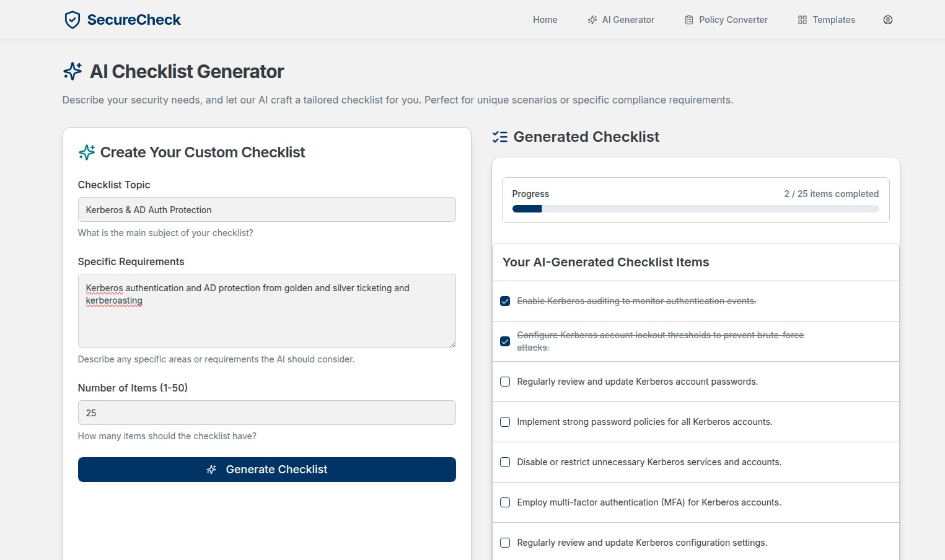
Task: Switch to the Templates section
Action: click(x=833, y=19)
